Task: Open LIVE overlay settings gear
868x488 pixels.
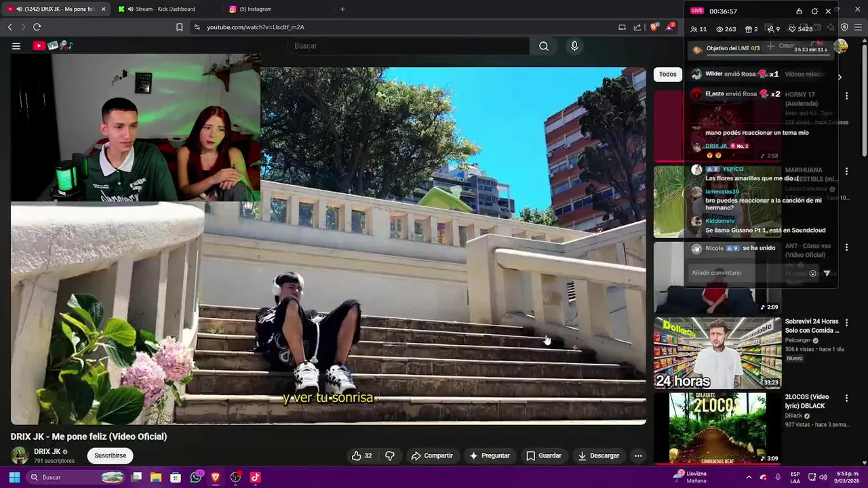Action: coord(814,12)
